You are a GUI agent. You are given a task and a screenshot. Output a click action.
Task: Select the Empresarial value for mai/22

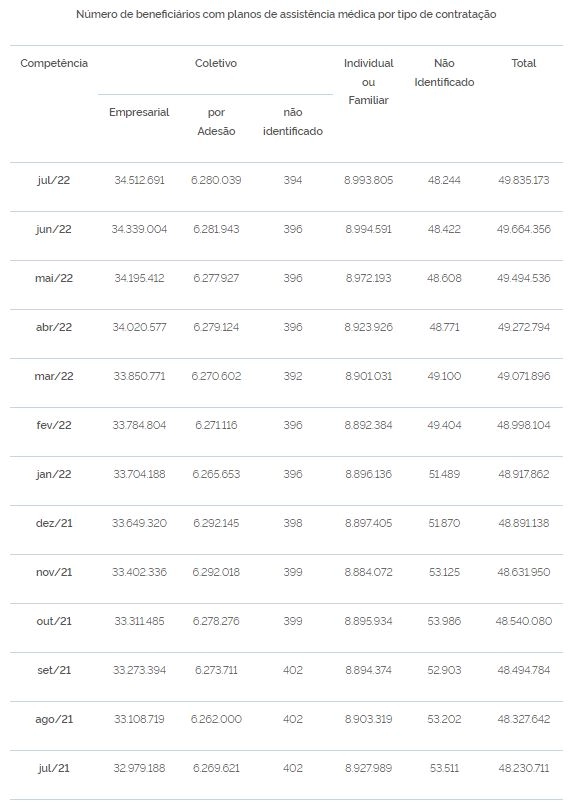click(139, 278)
